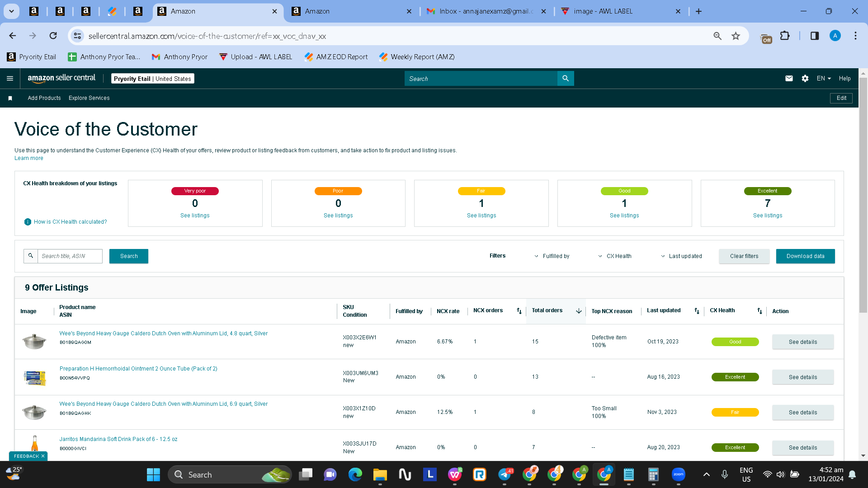Click the Edit button in the navigation bar
868x488 pixels.
tap(841, 98)
